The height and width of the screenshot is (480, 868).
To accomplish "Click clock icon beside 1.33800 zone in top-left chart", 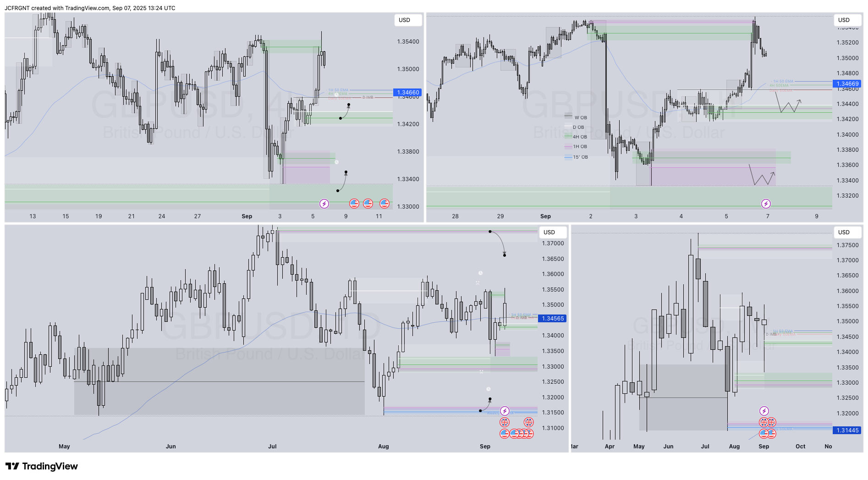I will coord(337,162).
